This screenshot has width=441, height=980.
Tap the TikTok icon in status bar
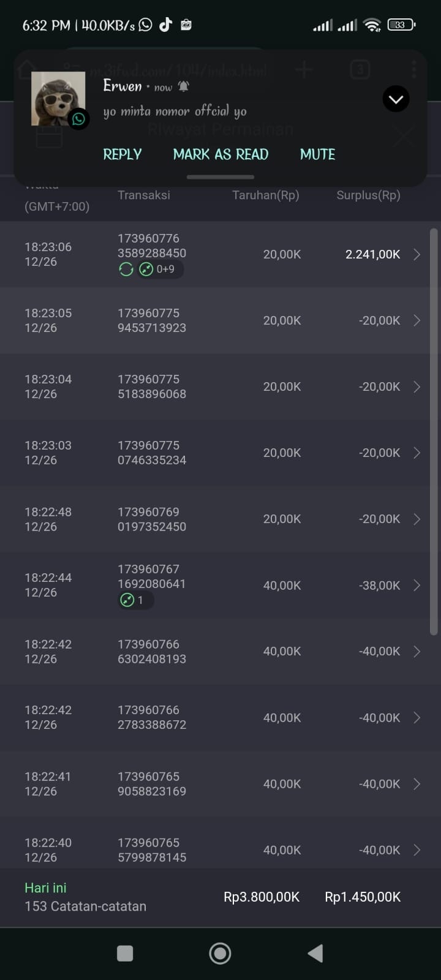pos(165,25)
